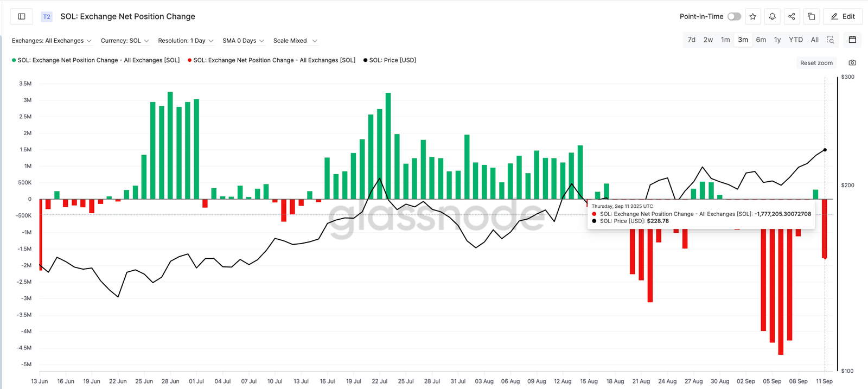Viewport: 868px width, 389px height.
Task: Click the $100 price axis label
Action: [848, 371]
